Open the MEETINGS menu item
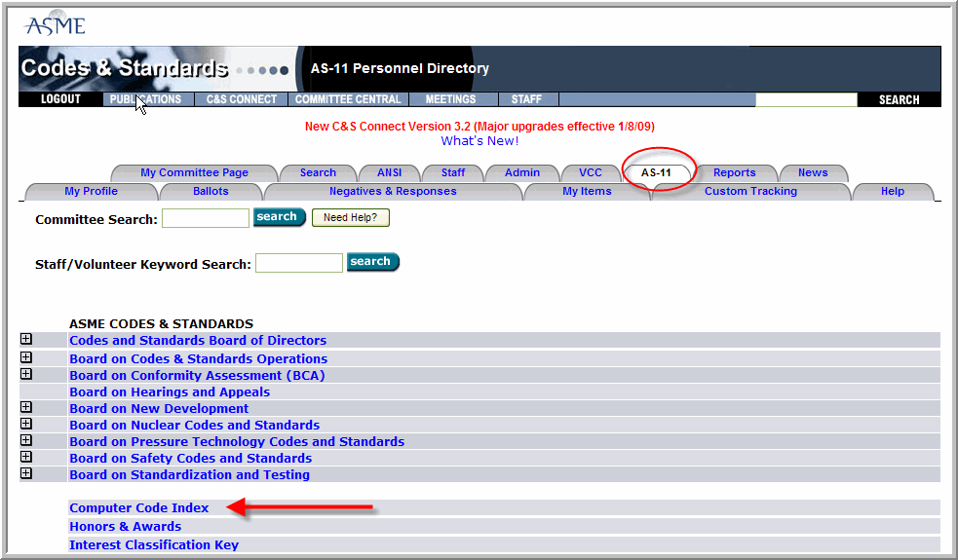This screenshot has width=958, height=560. click(x=451, y=99)
